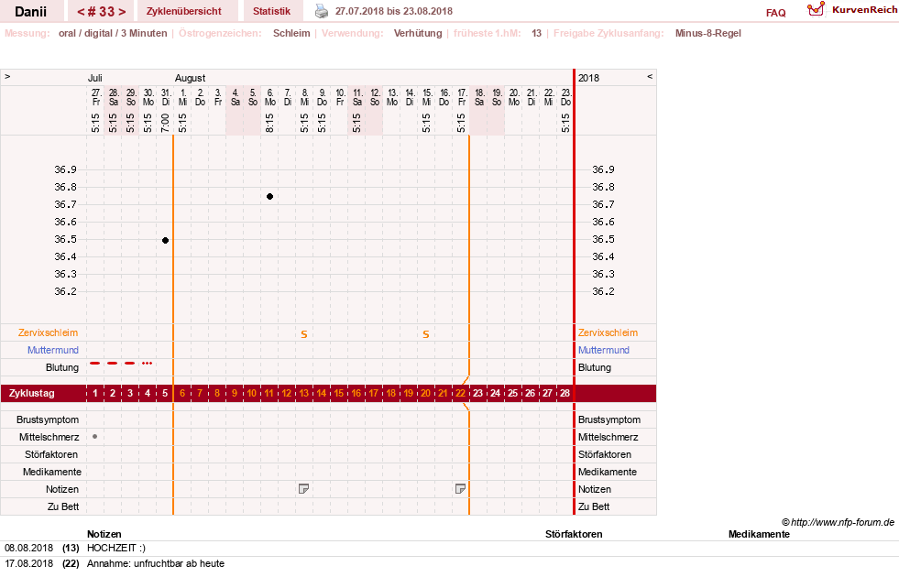This screenshot has width=899, height=588.
Task: Click the cervical mucus S marker on 8. August
Action: pos(304,334)
